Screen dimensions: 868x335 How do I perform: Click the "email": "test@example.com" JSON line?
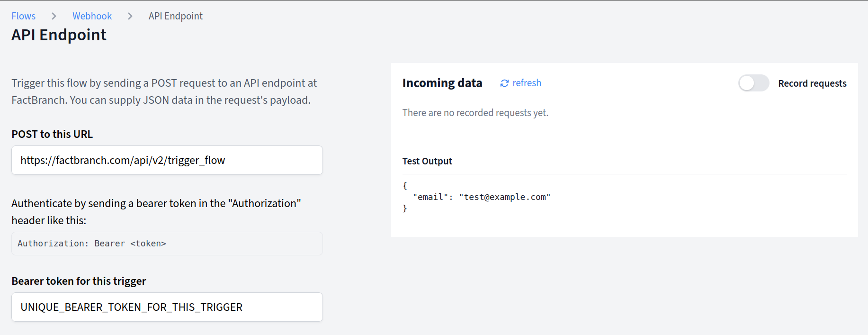pos(482,197)
